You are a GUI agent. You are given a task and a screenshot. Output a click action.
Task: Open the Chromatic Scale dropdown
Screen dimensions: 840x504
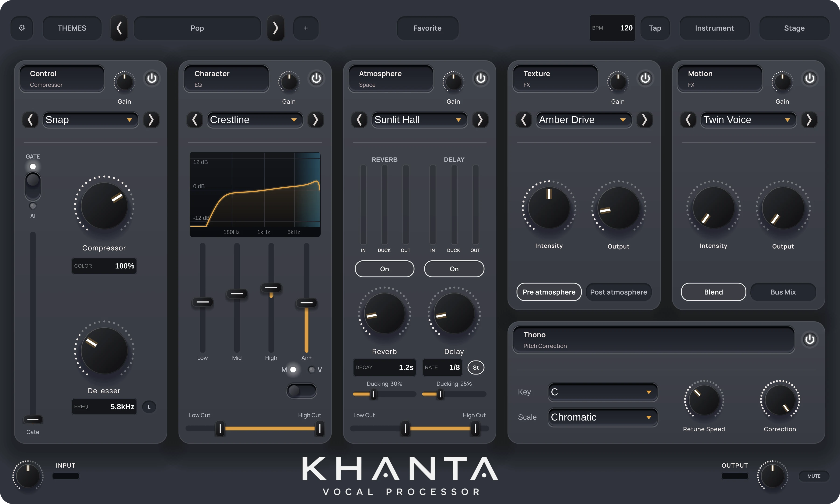603,417
